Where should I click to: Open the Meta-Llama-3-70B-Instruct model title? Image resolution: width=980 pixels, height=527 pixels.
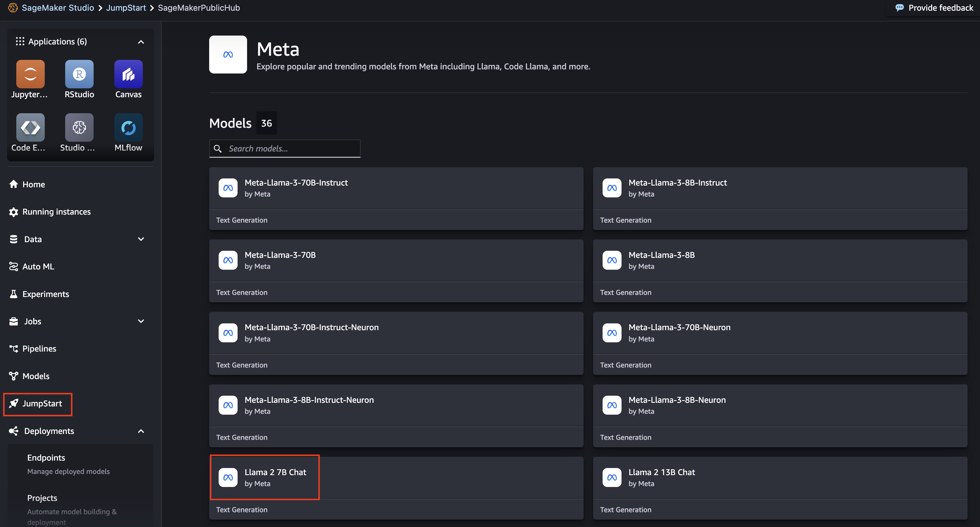coord(296,183)
